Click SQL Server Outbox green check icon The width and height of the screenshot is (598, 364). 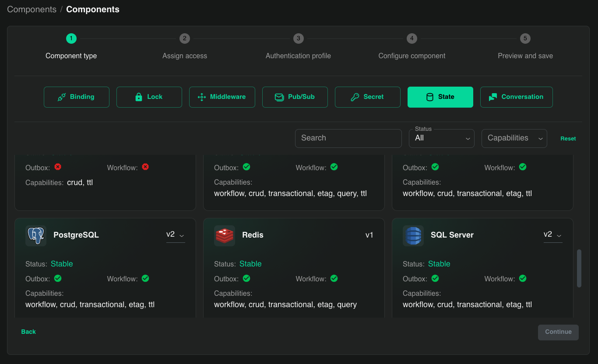coord(435,278)
